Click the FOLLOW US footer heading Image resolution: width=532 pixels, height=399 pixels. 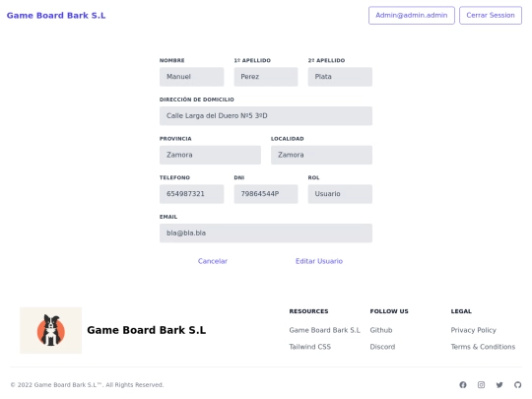pyautogui.click(x=389, y=311)
